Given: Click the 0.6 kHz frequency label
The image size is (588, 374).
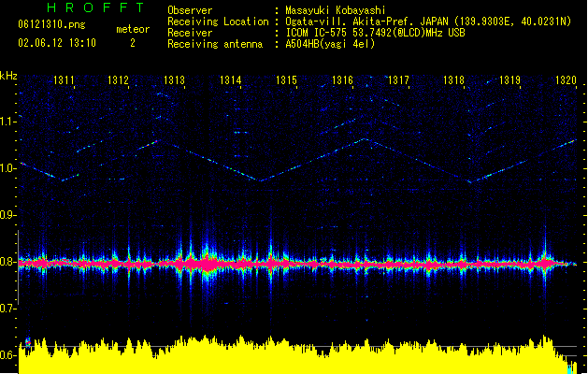Looking at the screenshot, I should coord(8,355).
